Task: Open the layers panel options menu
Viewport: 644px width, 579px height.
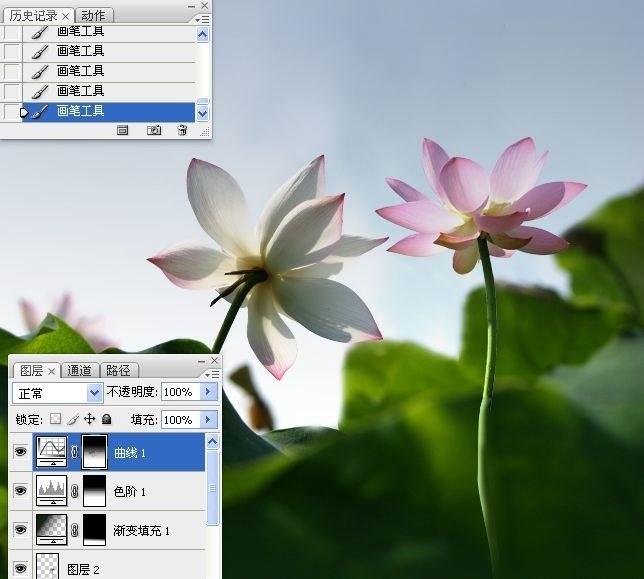Action: (x=212, y=375)
